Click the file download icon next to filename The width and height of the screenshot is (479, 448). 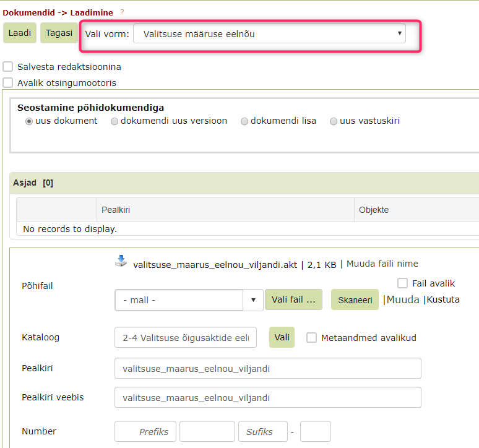click(121, 261)
